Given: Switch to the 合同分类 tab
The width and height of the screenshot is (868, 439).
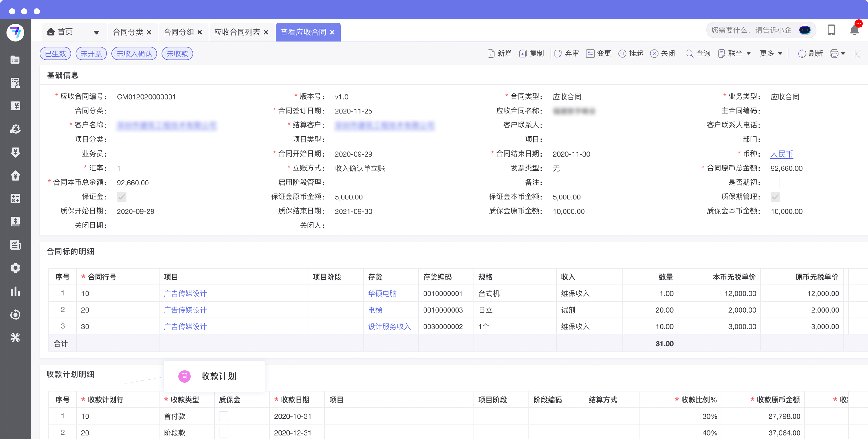Looking at the screenshot, I should pos(128,32).
